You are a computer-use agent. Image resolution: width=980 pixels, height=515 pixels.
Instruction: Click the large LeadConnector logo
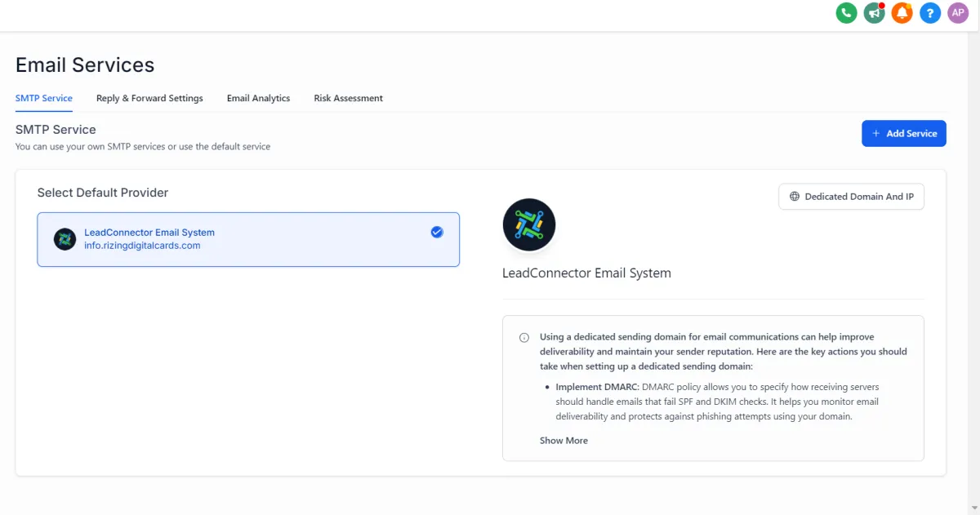pos(529,224)
